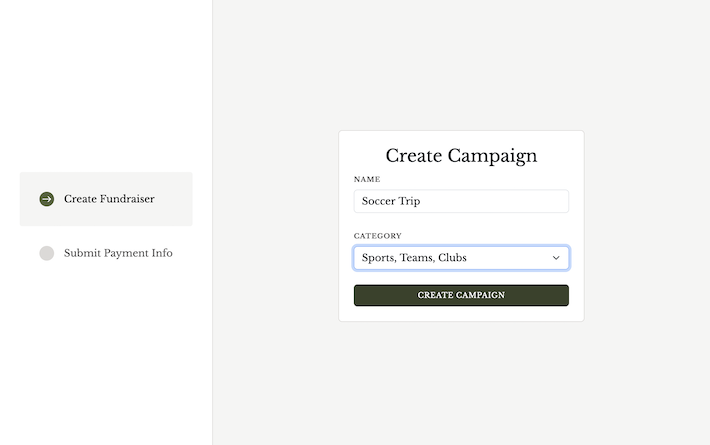Click the CATEGORY field label

point(377,237)
